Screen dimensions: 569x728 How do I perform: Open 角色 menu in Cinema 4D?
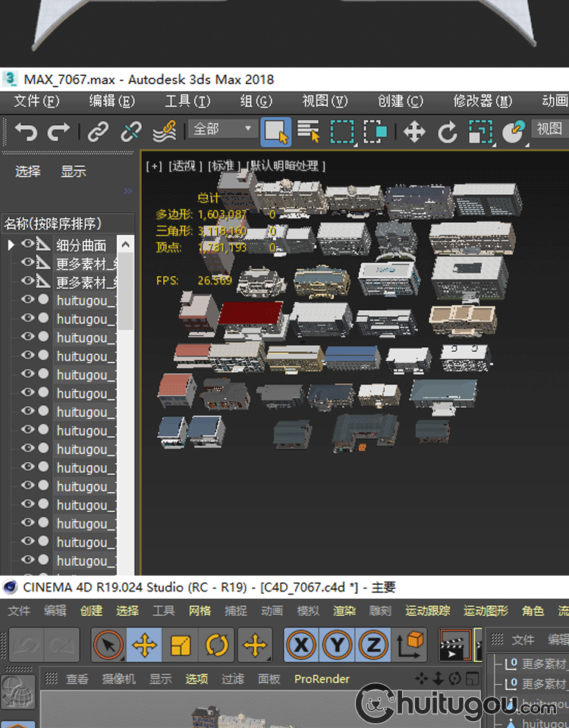pyautogui.click(x=533, y=610)
